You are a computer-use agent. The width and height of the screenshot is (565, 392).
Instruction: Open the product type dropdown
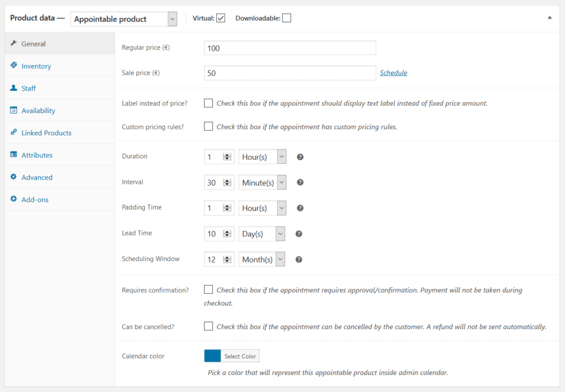click(x=124, y=18)
